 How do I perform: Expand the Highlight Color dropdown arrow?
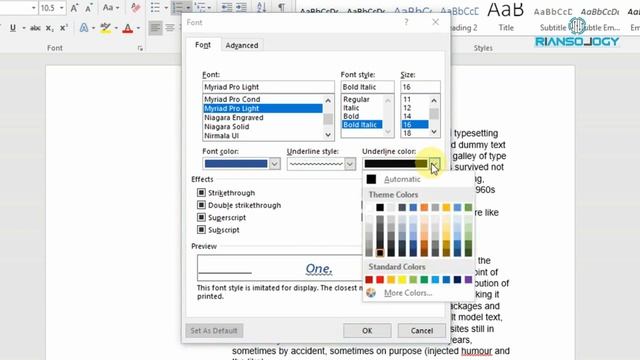coord(116,28)
